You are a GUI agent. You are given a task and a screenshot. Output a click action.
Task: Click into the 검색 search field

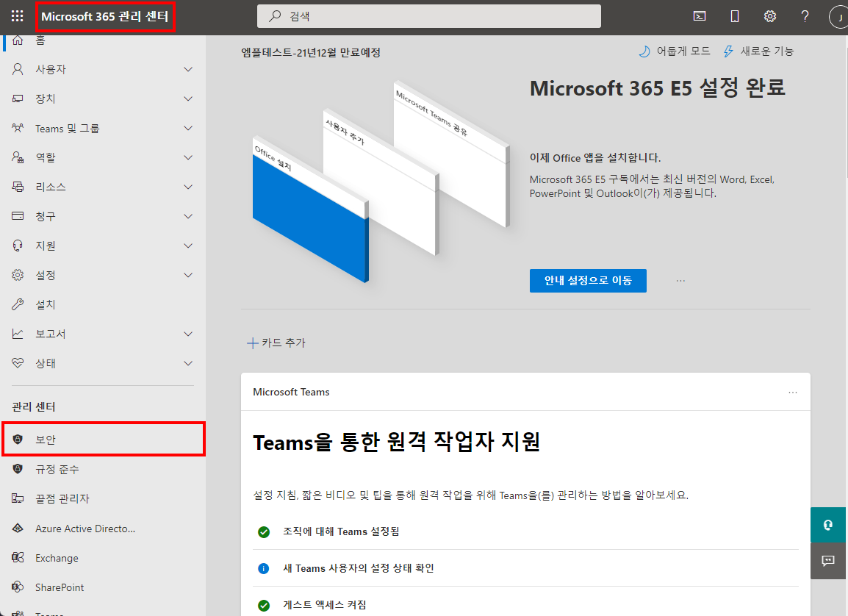point(429,16)
